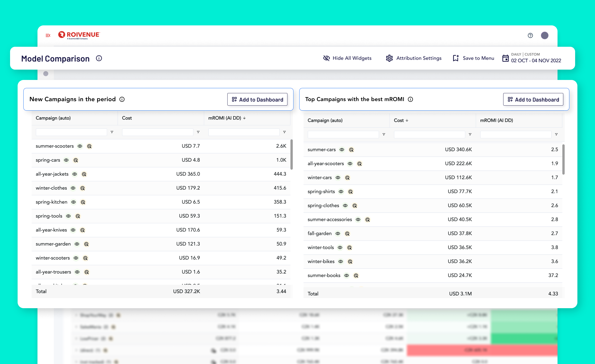Click the Model Comparison info icon

click(x=99, y=58)
